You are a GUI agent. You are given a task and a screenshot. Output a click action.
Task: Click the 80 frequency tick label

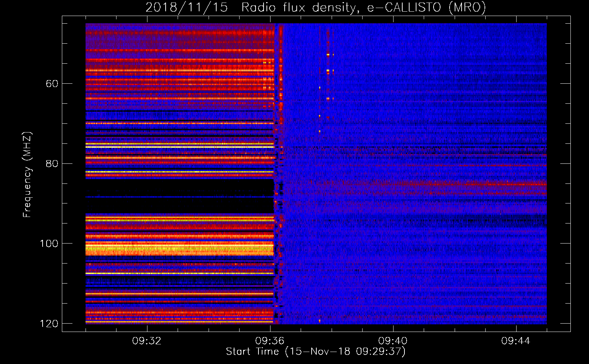click(x=52, y=163)
